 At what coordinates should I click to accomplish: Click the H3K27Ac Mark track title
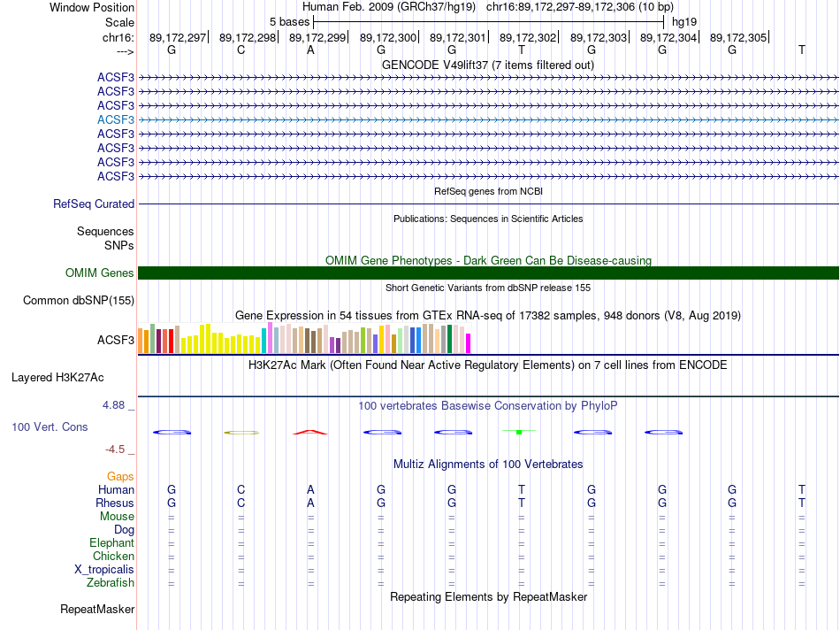[x=488, y=365]
